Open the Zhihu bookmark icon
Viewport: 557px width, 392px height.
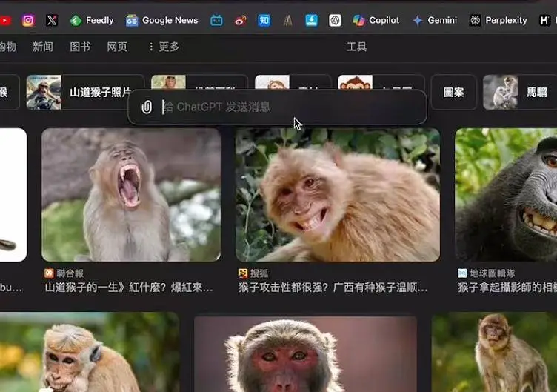click(x=264, y=20)
